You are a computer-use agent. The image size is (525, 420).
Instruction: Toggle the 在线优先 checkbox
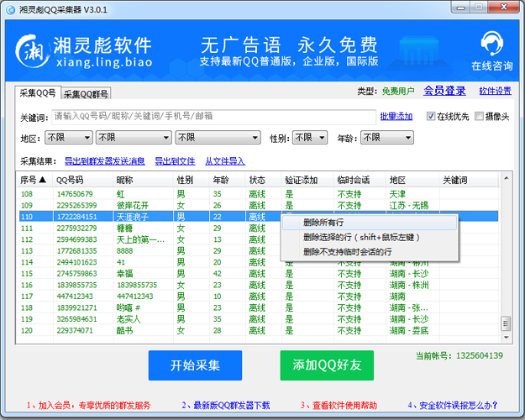click(431, 116)
